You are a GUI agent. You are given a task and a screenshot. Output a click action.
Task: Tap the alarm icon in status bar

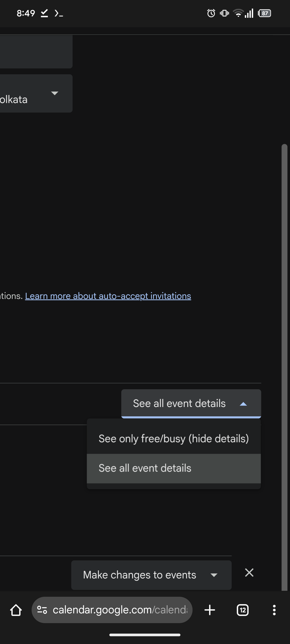tap(211, 13)
